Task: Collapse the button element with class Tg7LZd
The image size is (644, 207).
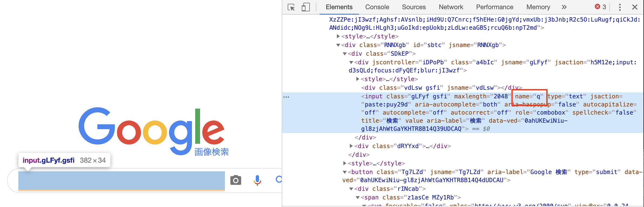Action: [345, 172]
